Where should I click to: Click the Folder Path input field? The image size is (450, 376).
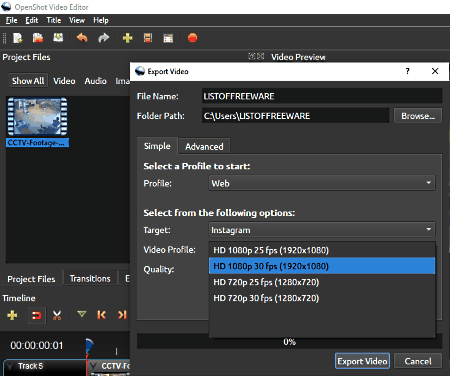pyautogui.click(x=296, y=116)
